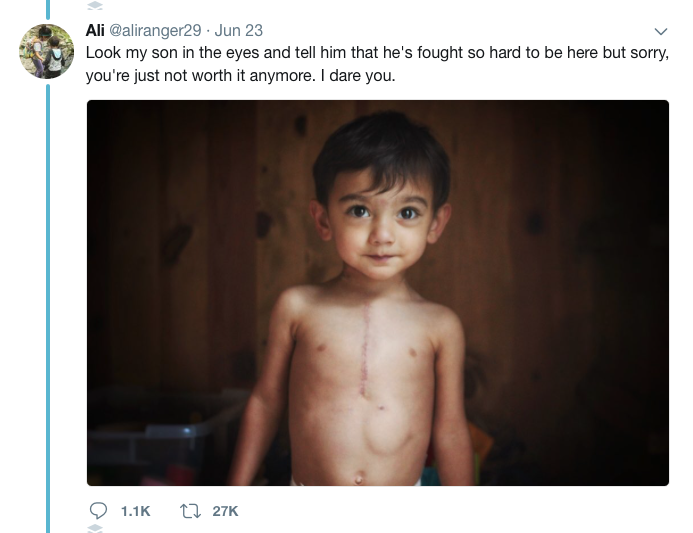Click the blue thread line below the avatar
693x533 pixels.
click(x=47, y=300)
